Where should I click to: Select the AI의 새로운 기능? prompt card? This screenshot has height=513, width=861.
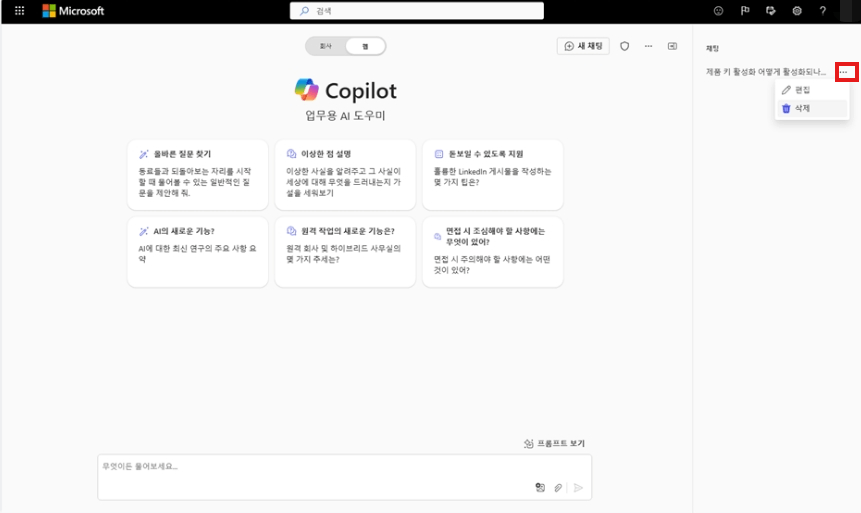click(x=198, y=252)
